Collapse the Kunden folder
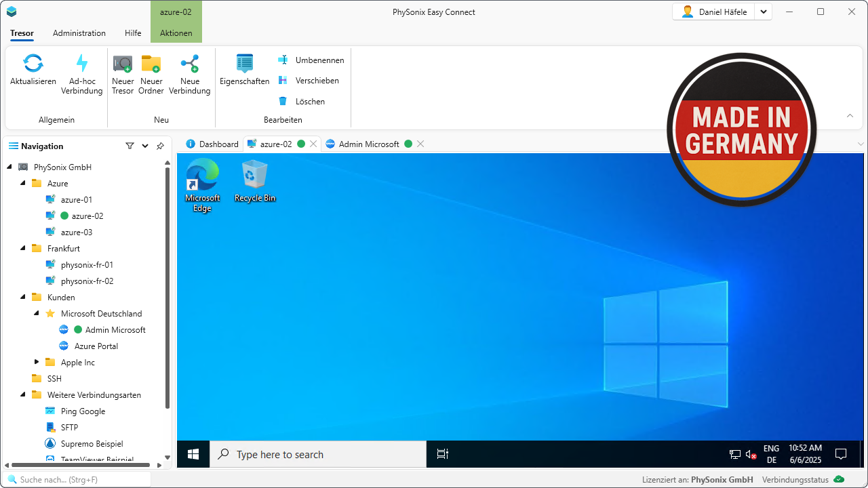Screen dimensions: 868x488 click(x=23, y=297)
